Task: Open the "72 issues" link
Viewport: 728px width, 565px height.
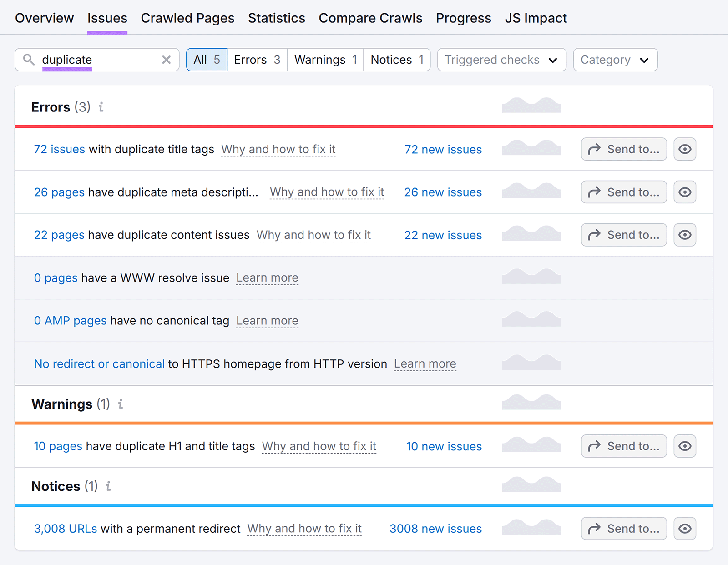Action: [x=59, y=149]
